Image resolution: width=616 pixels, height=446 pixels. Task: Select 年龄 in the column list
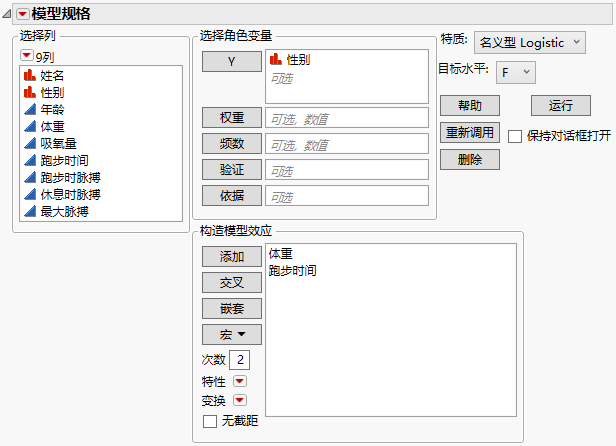(x=52, y=109)
